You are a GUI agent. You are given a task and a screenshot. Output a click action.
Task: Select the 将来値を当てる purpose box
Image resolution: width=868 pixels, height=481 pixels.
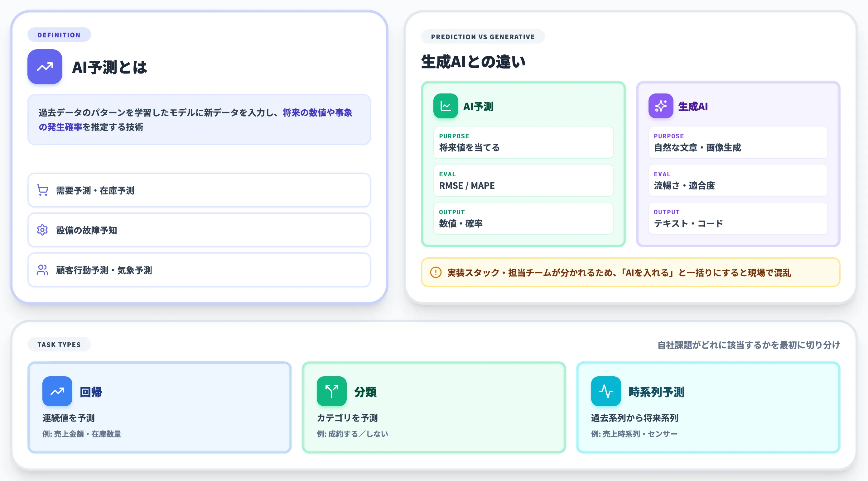(x=523, y=142)
